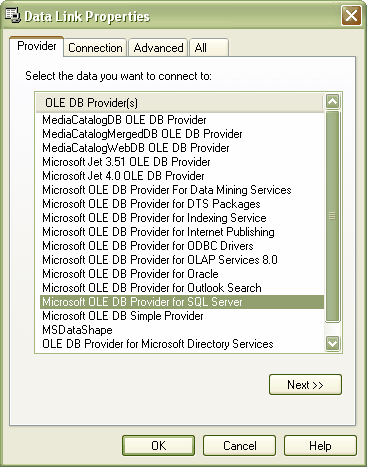This screenshot has height=467, width=367.
Task: Select Provider for Microsoft Directory Services
Action: 182,344
